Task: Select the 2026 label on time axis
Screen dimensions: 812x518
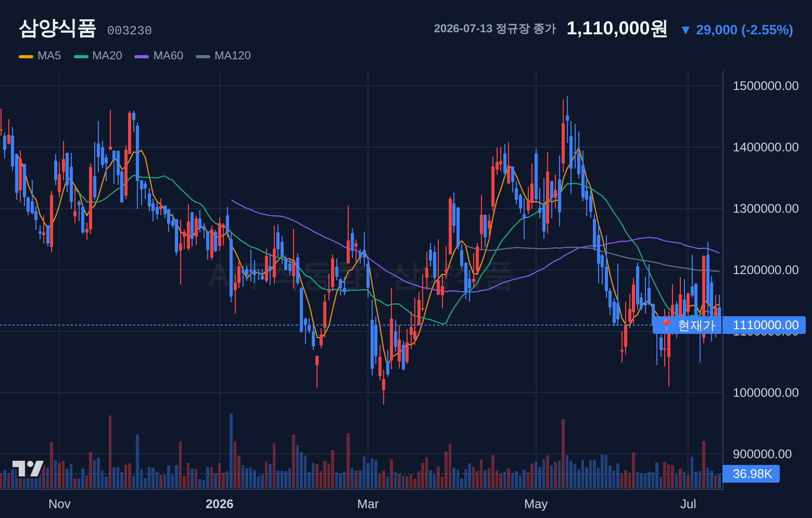Action: point(220,504)
